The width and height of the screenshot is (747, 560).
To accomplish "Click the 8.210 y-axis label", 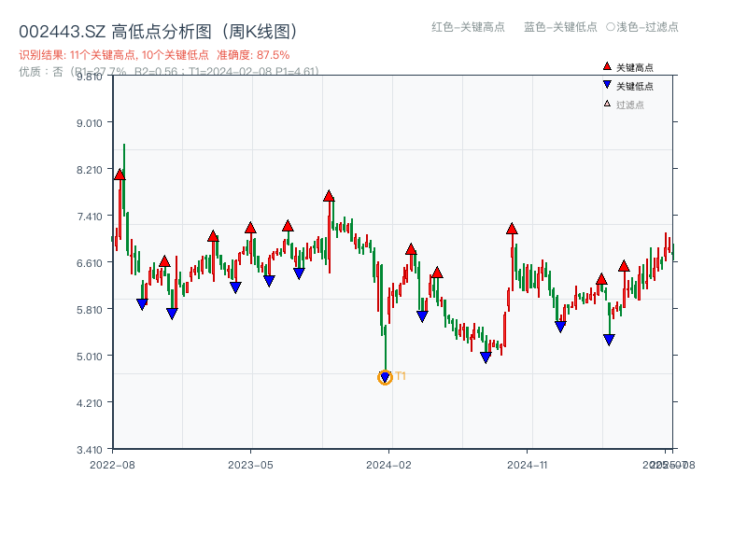I will point(90,170).
